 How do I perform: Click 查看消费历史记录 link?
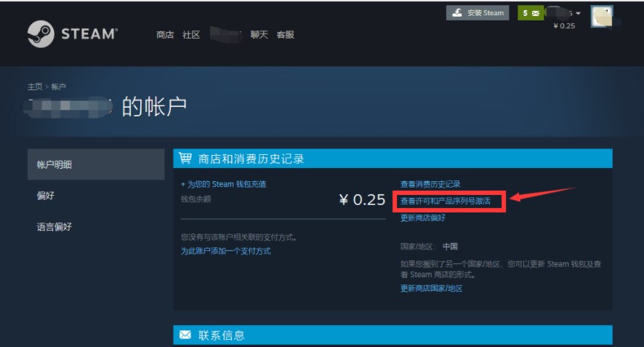point(430,185)
